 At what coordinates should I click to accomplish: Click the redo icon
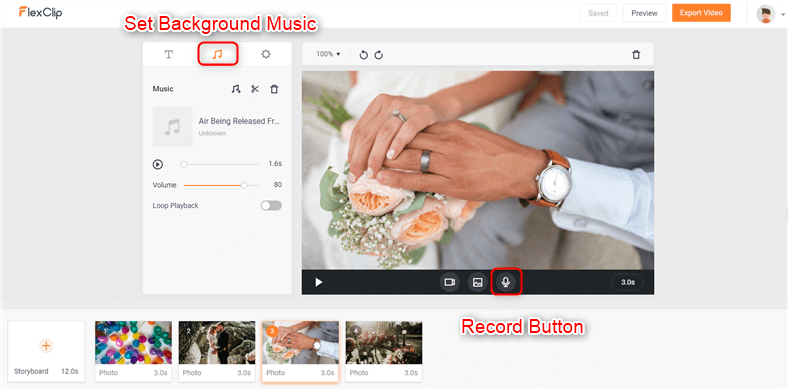[379, 55]
